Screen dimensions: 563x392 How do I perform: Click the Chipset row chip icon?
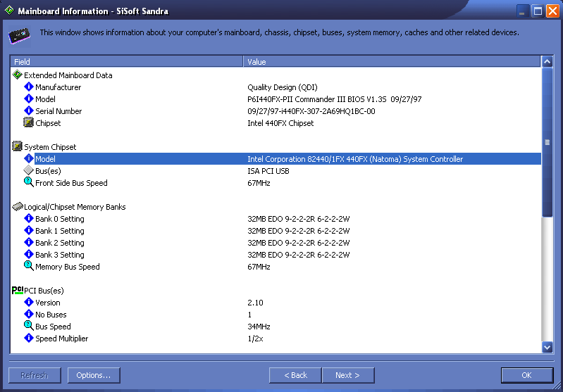coord(29,123)
